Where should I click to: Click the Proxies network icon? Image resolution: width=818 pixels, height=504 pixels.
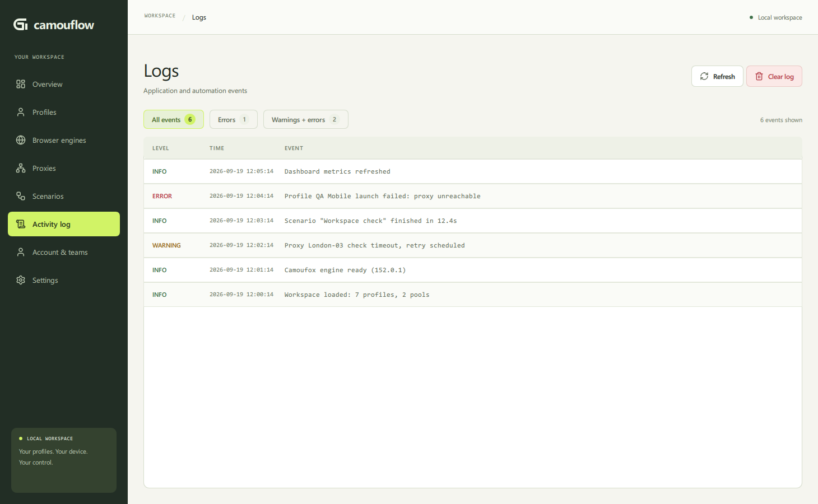[x=21, y=168]
